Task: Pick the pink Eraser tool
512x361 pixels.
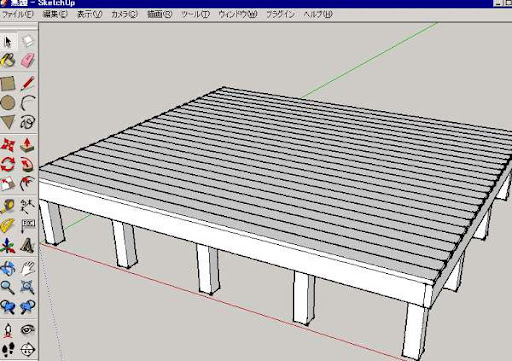Action: point(28,61)
